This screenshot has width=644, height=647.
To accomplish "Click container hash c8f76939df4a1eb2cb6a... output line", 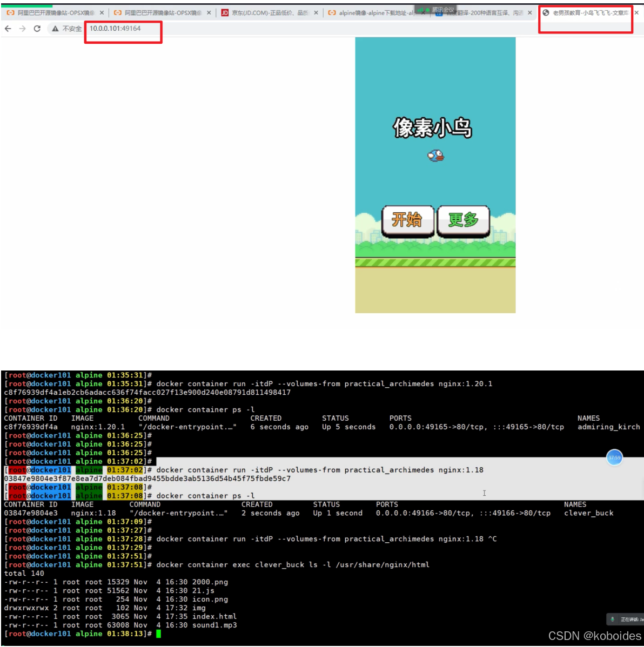I will point(147,393).
